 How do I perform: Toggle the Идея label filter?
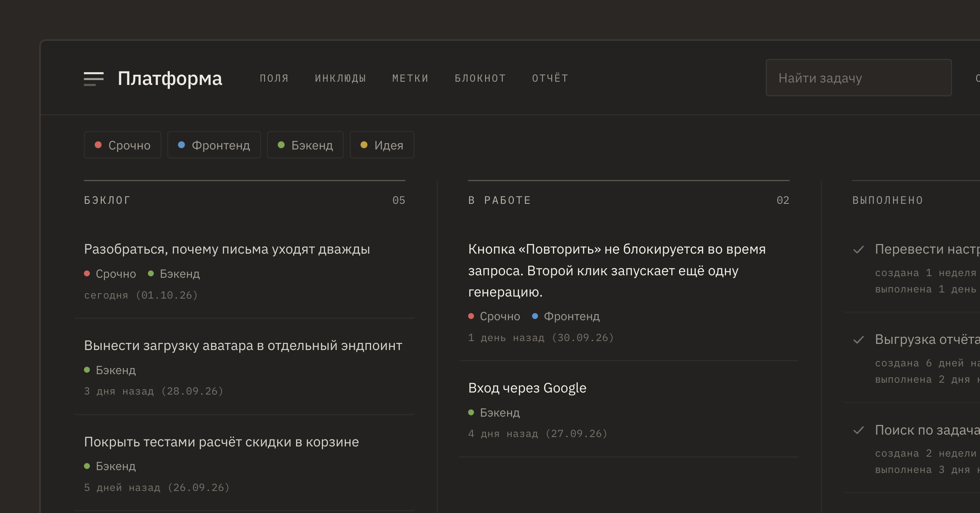pos(382,145)
